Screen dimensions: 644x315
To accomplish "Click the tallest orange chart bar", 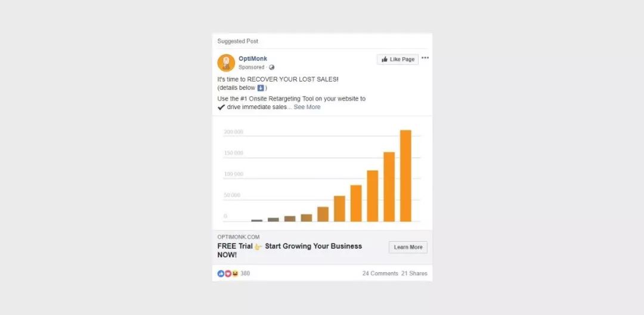I will pos(405,176).
